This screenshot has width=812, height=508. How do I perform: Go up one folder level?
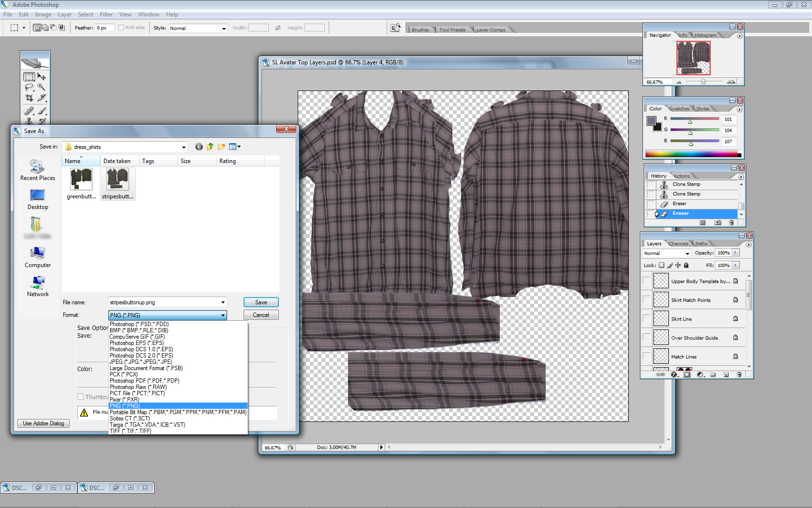[x=210, y=147]
